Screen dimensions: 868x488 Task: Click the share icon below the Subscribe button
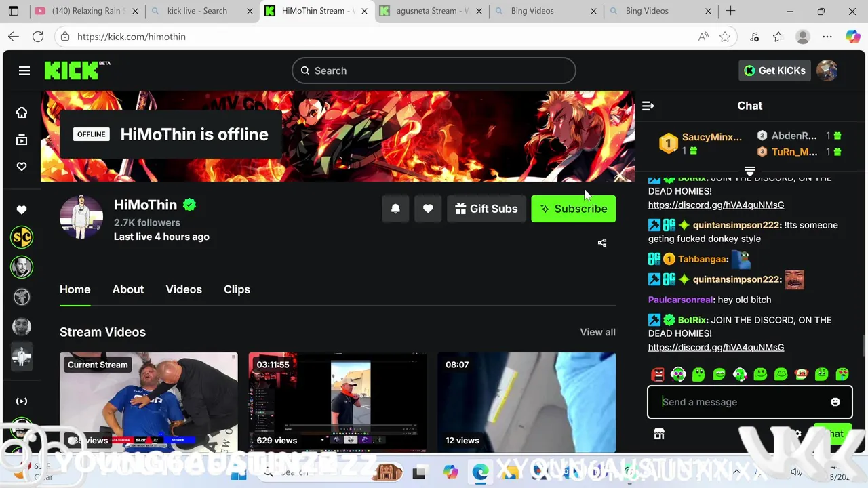tap(602, 243)
